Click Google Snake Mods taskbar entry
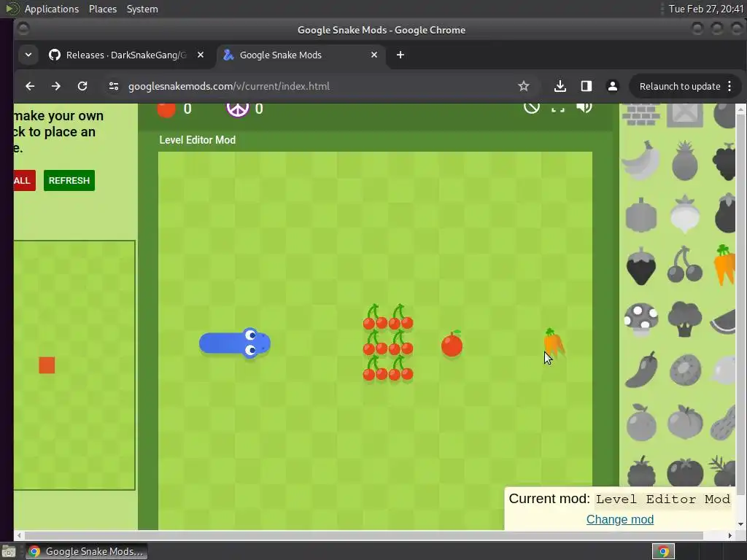747x560 pixels. pyautogui.click(x=86, y=551)
